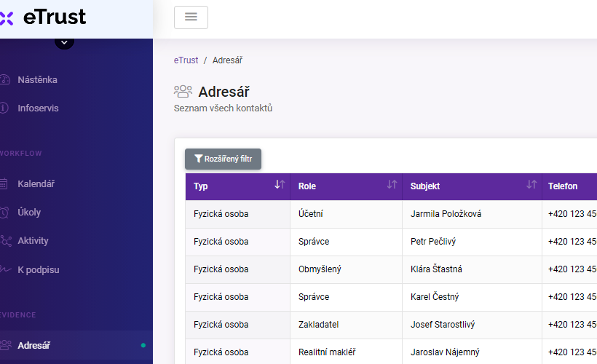Select the Kalendář menu item

[36, 184]
